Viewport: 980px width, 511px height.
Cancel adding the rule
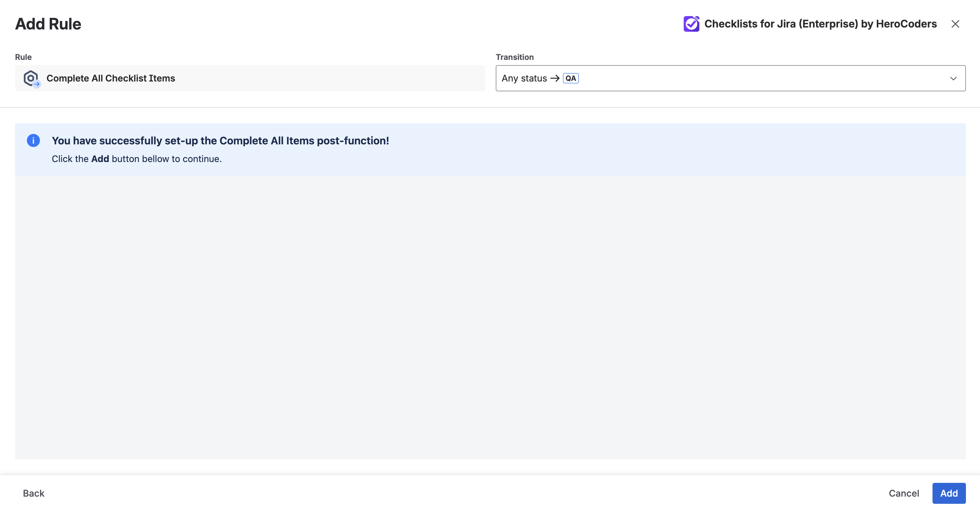tap(903, 493)
